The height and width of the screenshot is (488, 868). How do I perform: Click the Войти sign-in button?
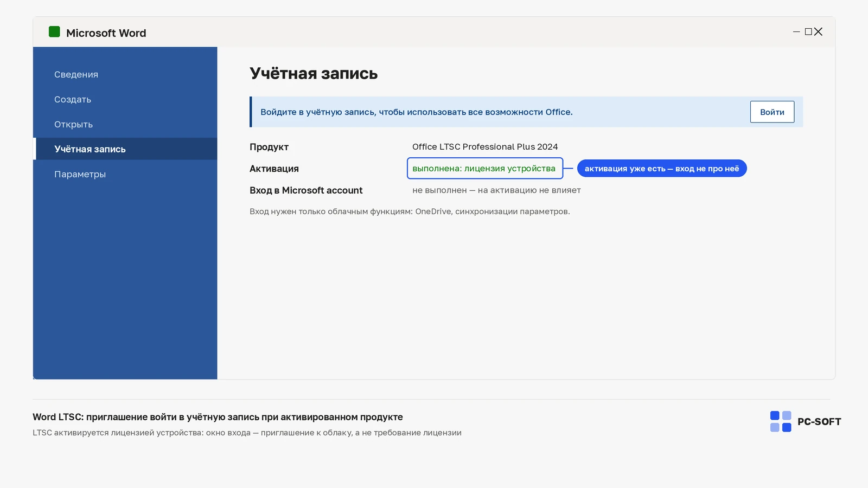772,112
